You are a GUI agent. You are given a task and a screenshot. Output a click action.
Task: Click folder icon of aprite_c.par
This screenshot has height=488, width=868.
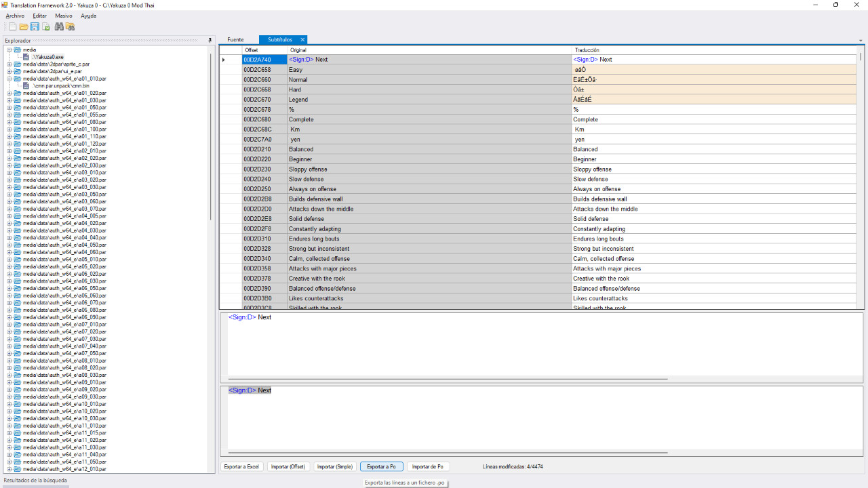click(x=18, y=64)
